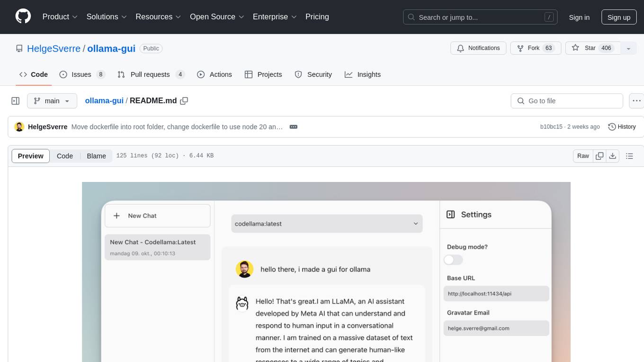Focus the Search or jump to field
The image size is (644, 362).
click(480, 17)
